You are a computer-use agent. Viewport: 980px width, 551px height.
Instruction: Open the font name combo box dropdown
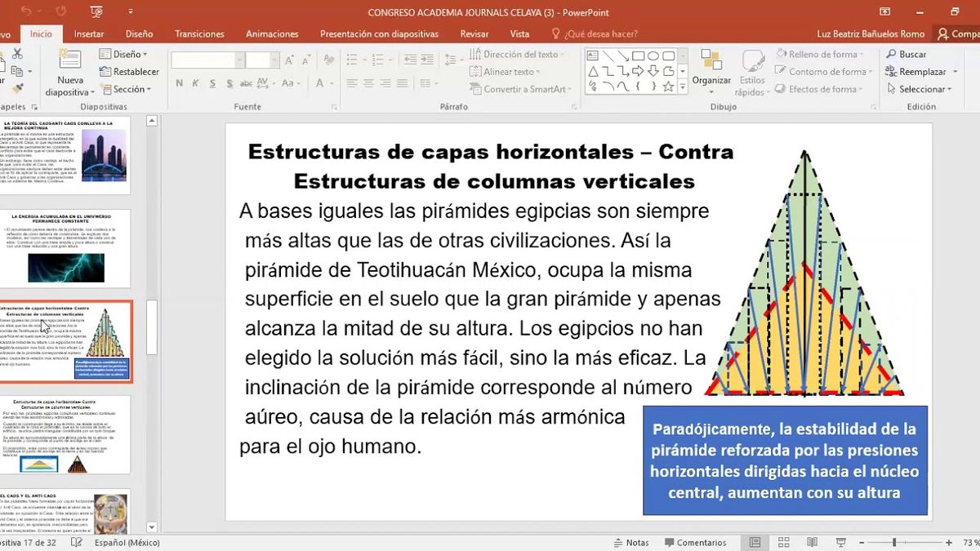pos(239,60)
